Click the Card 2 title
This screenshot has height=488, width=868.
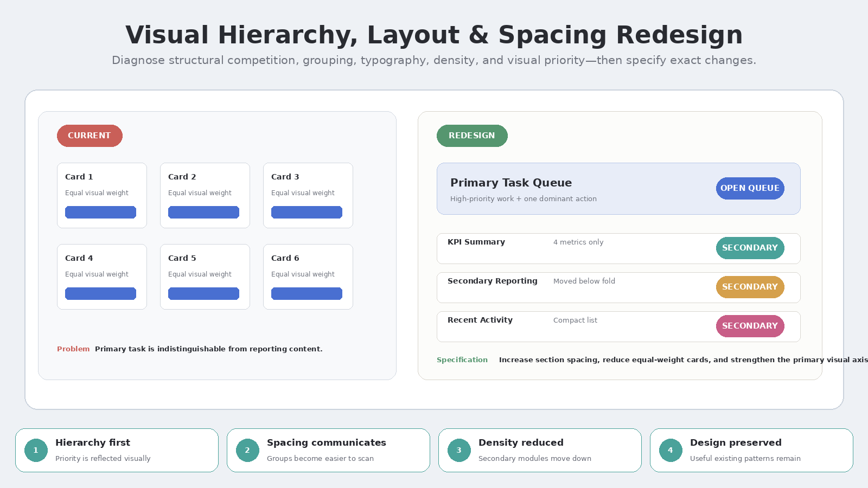click(x=182, y=177)
